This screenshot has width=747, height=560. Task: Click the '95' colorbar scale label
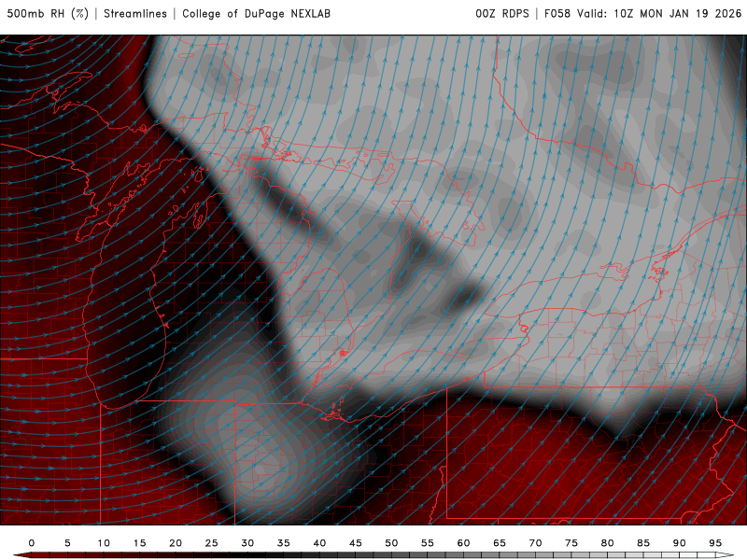point(715,543)
